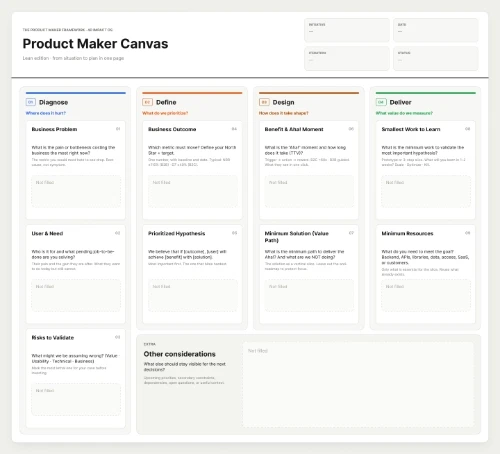Click card number 06 on Benefit & Aha! Moment

[351, 129]
